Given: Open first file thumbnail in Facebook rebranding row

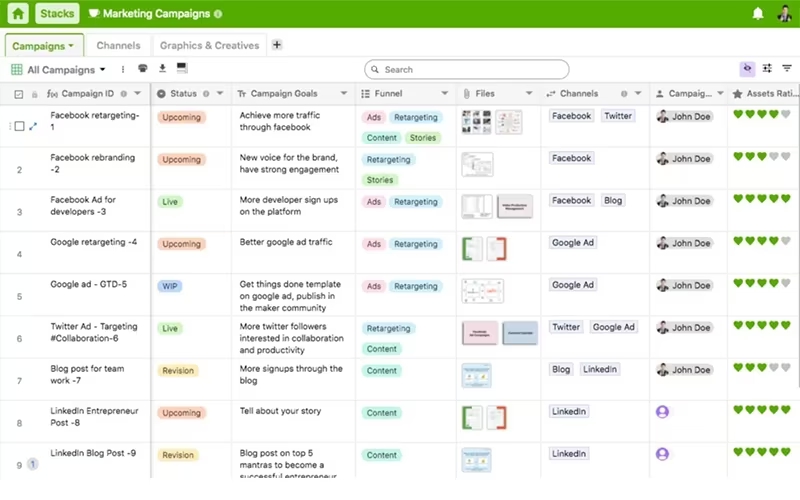Looking at the screenshot, I should point(477,165).
